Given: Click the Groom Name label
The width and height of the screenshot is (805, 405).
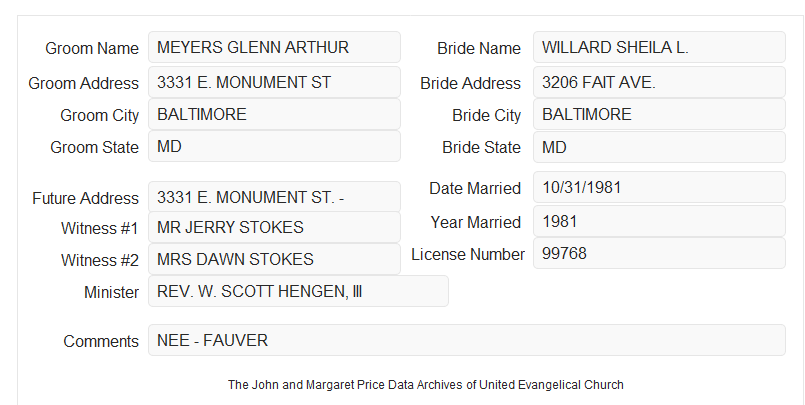Looking at the screenshot, I should 92,48.
